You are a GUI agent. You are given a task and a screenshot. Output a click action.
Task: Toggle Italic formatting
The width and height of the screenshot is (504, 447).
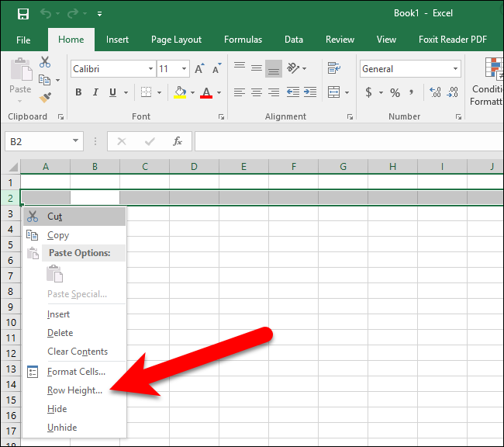pyautogui.click(x=95, y=92)
